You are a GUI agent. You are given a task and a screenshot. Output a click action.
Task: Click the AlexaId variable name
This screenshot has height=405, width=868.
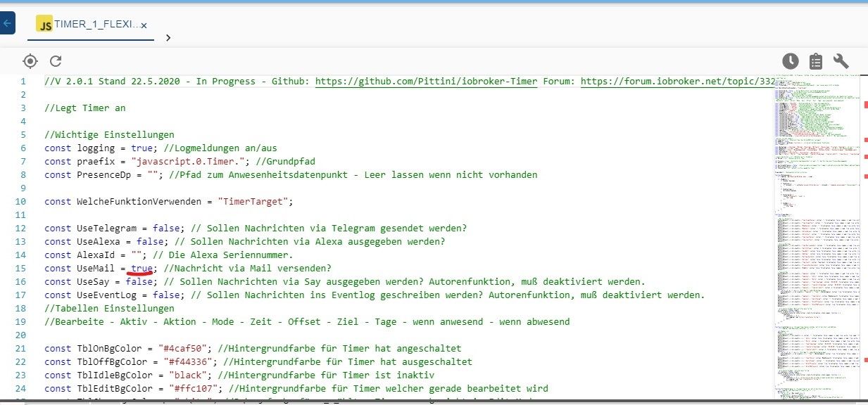pyautogui.click(x=96, y=255)
